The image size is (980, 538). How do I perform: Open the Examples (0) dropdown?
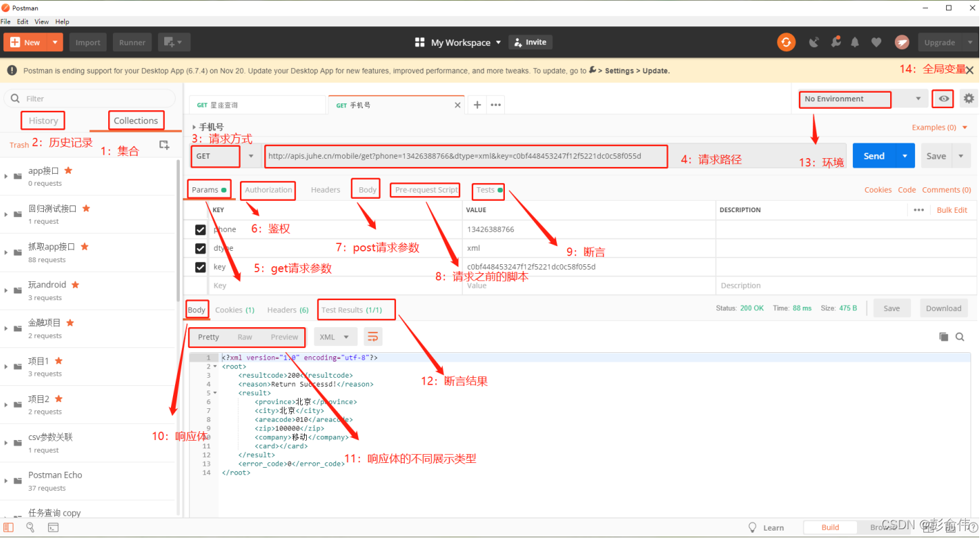point(939,127)
